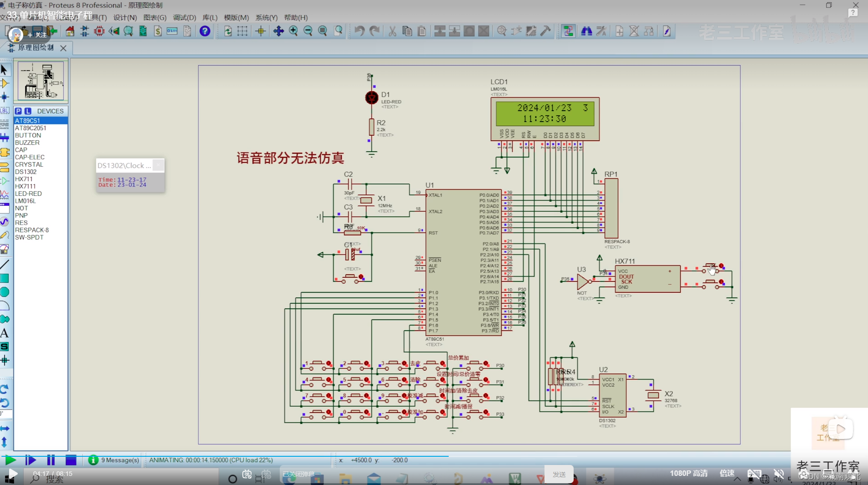This screenshot has width=868, height=485.
Task: Open the blue Help question-mark icon
Action: [x=205, y=31]
